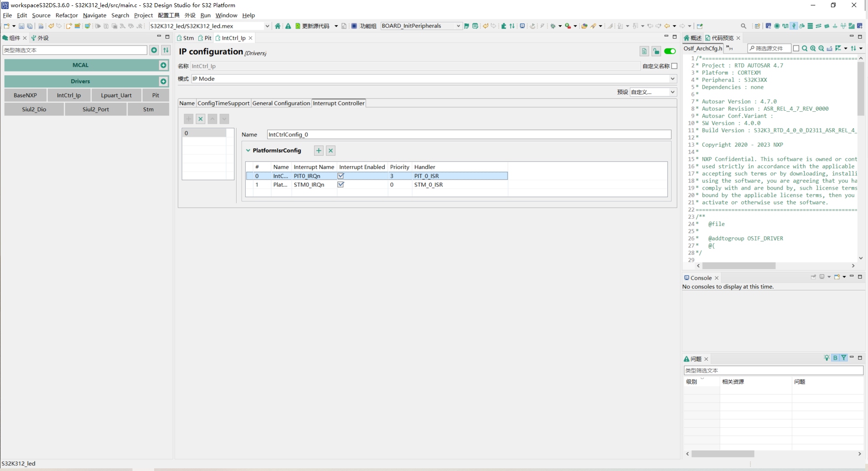Open the Window menu

coord(226,15)
